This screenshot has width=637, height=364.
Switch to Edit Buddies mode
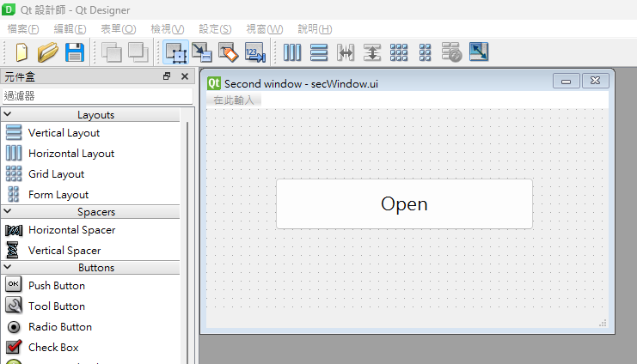229,52
